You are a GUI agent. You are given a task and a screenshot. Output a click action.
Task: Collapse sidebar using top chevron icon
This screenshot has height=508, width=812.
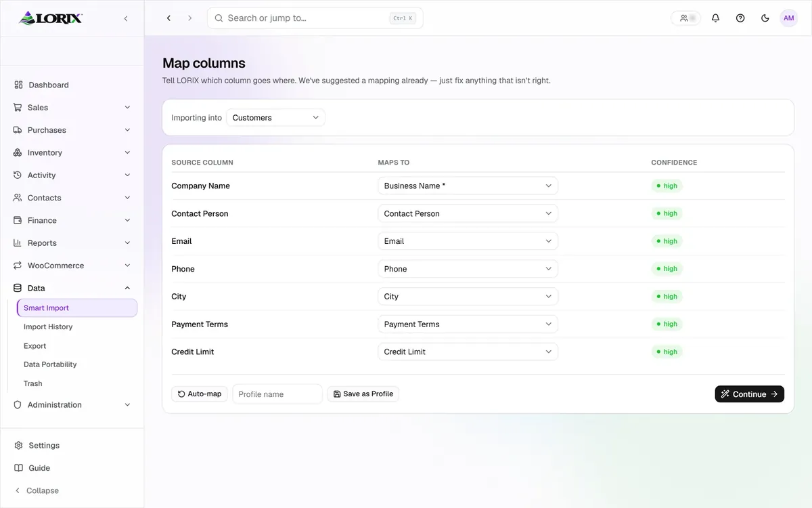[x=126, y=18]
